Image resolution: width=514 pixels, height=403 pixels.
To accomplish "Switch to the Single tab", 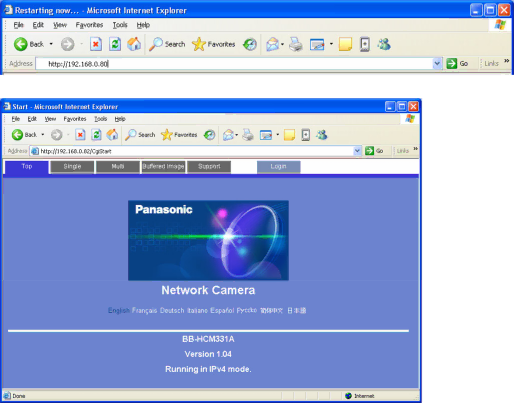I will pos(72,167).
